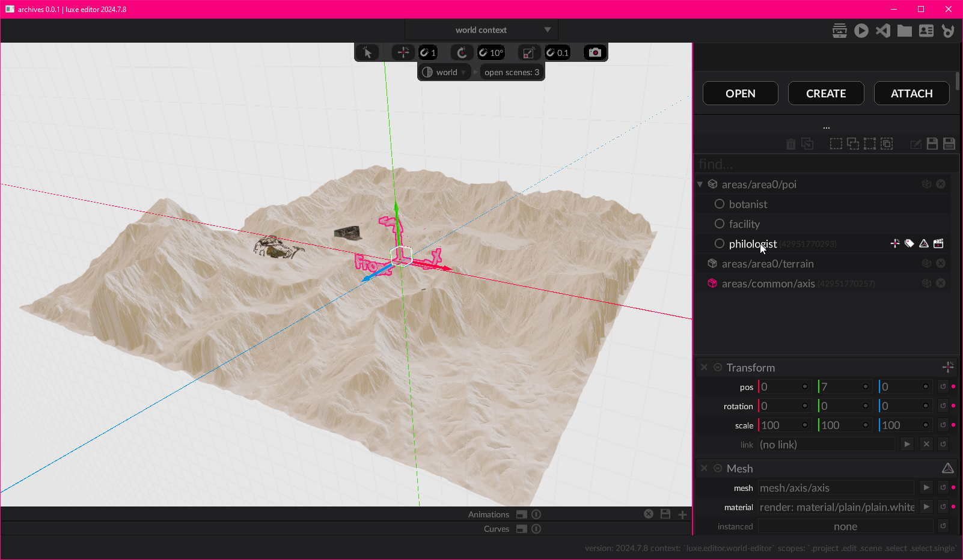Activate the scale tool
The height and width of the screenshot is (560, 963).
click(528, 53)
